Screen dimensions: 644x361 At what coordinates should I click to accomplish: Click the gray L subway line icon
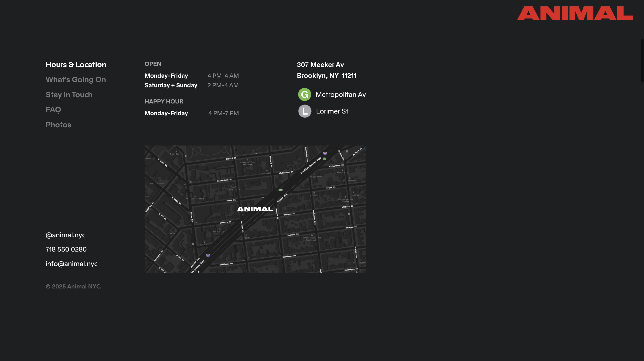click(x=305, y=111)
